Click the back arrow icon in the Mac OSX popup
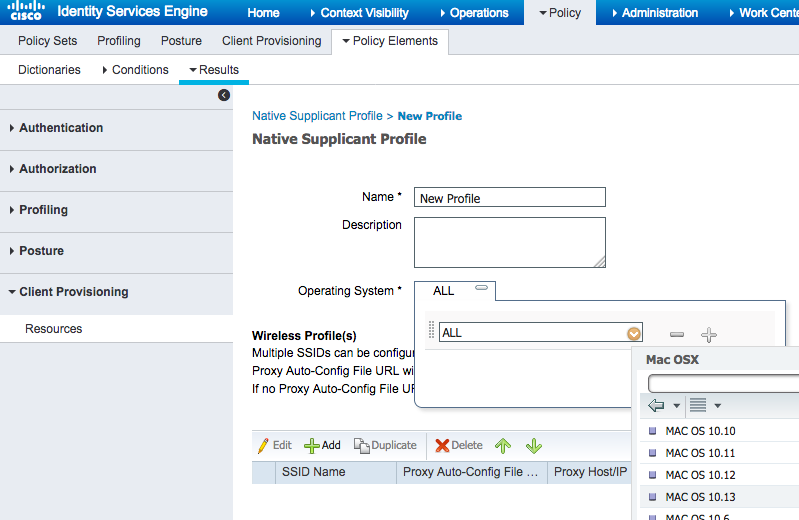The width and height of the screenshot is (799, 520). [x=656, y=406]
